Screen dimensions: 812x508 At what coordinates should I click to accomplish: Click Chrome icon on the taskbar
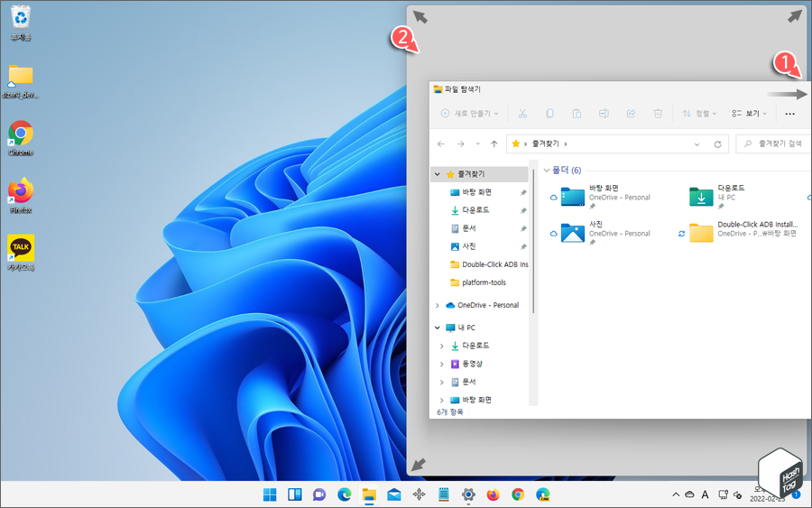tap(518, 495)
